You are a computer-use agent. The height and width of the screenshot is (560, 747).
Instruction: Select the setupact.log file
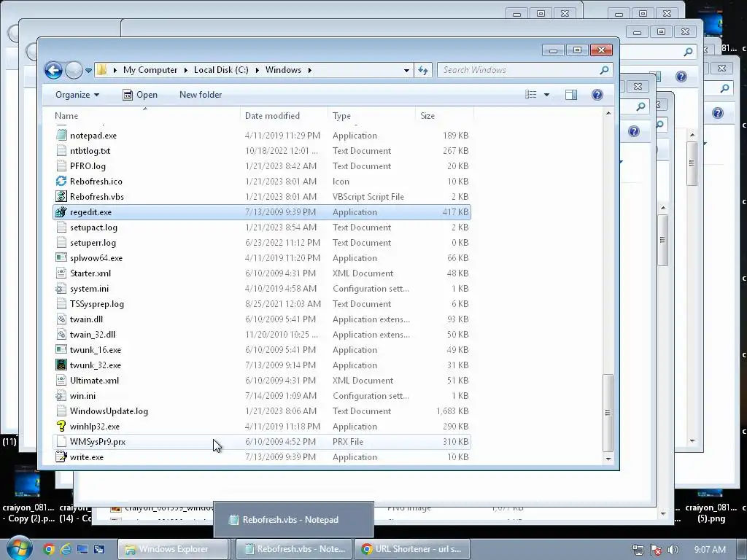262,227
